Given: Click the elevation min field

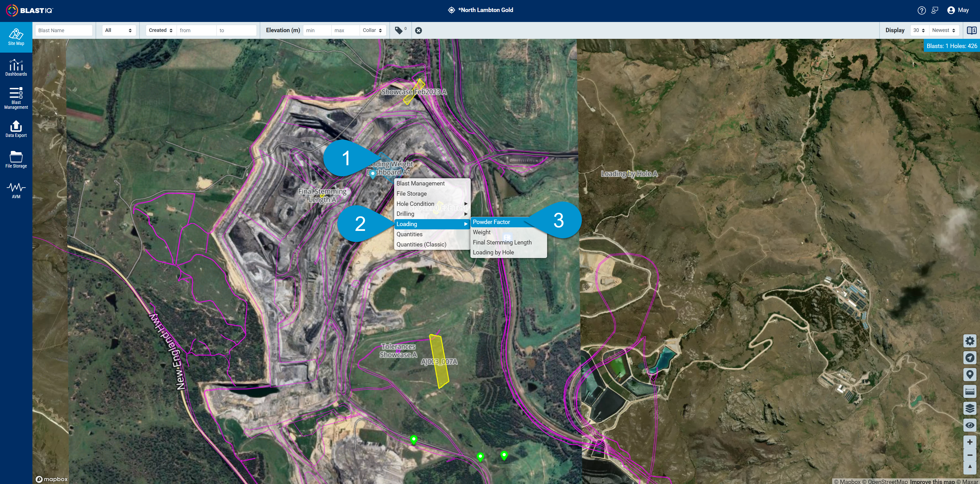Looking at the screenshot, I should coord(317,30).
